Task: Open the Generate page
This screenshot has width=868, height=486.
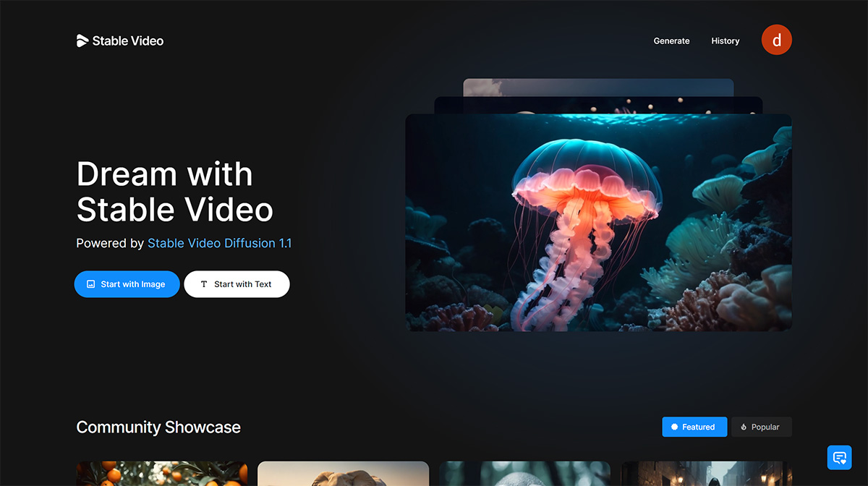Action: point(671,40)
